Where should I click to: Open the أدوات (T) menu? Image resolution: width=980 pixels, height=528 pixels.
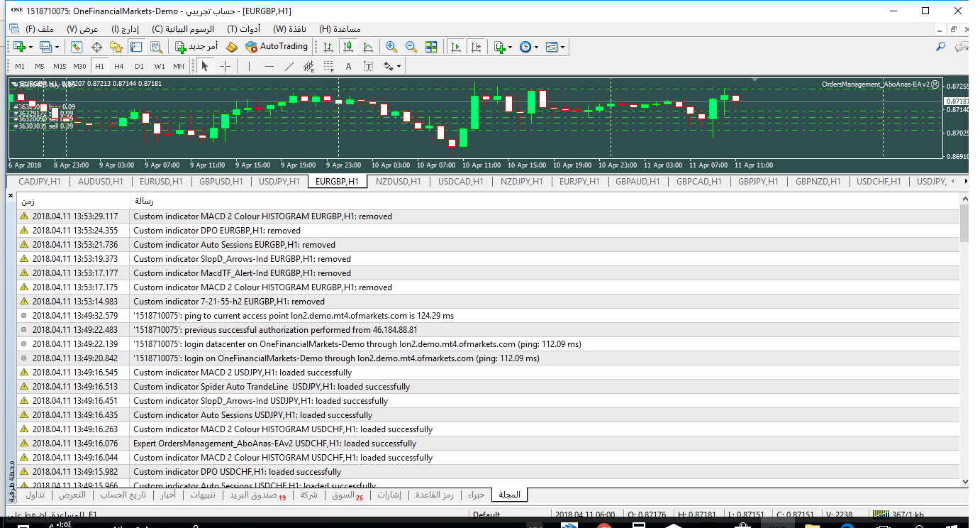243,29
